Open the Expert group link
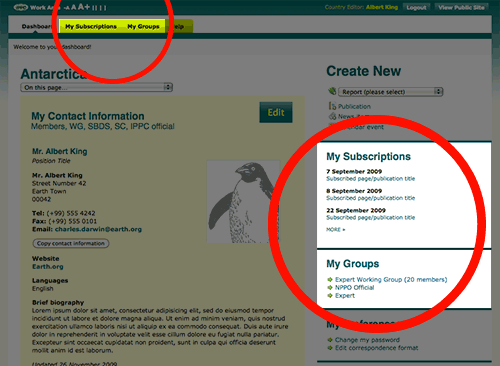500x366 pixels. [345, 296]
